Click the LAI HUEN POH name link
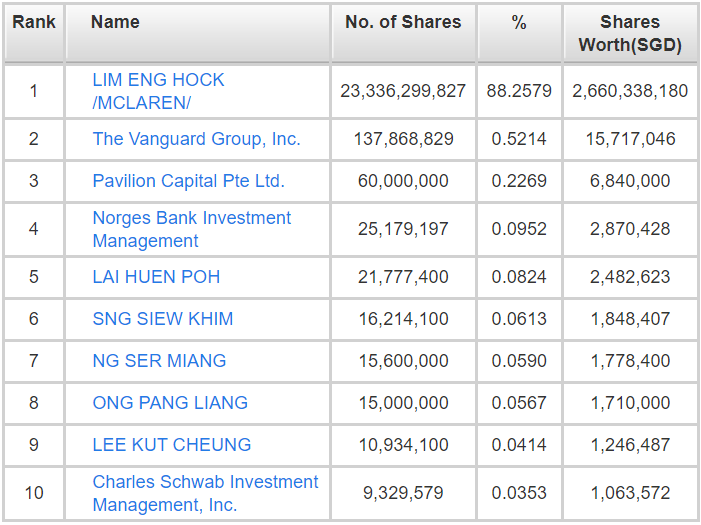This screenshot has width=701, height=525. tap(156, 277)
